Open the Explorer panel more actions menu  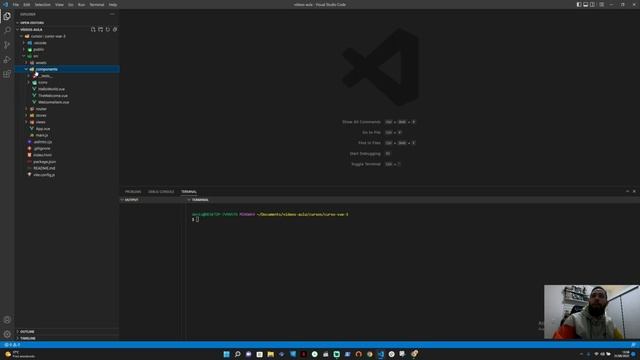(112, 14)
